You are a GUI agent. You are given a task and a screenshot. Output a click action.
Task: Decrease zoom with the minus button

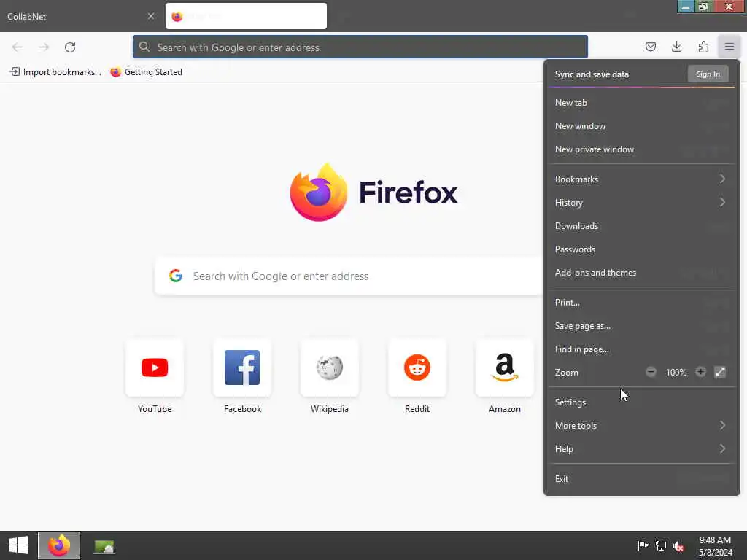point(651,372)
